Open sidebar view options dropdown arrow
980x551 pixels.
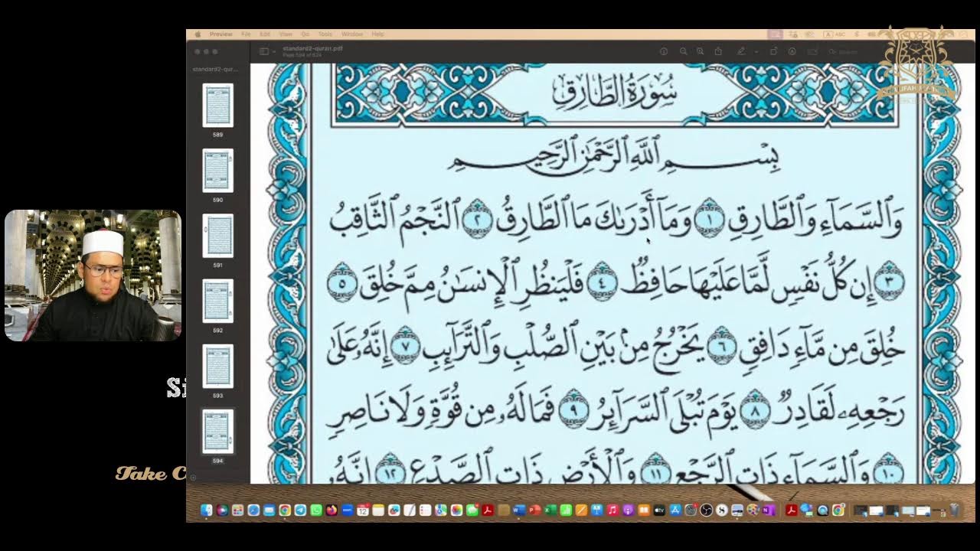pos(273,51)
